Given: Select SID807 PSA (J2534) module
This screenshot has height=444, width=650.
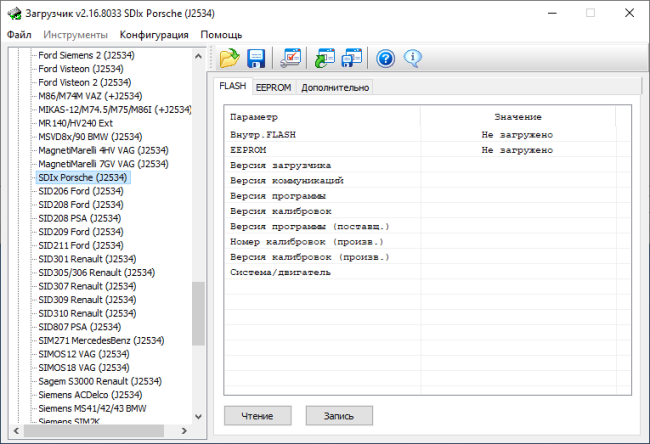Looking at the screenshot, I should tap(80, 327).
